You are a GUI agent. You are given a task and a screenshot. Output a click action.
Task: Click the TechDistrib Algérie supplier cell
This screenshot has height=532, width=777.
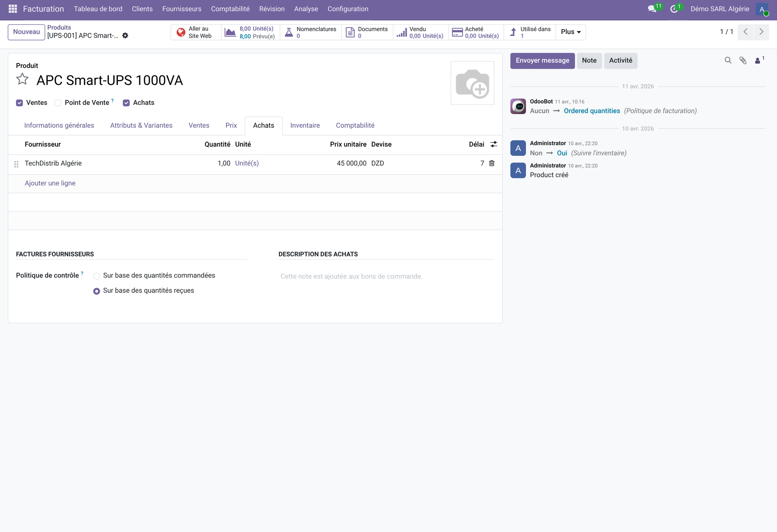(x=53, y=163)
